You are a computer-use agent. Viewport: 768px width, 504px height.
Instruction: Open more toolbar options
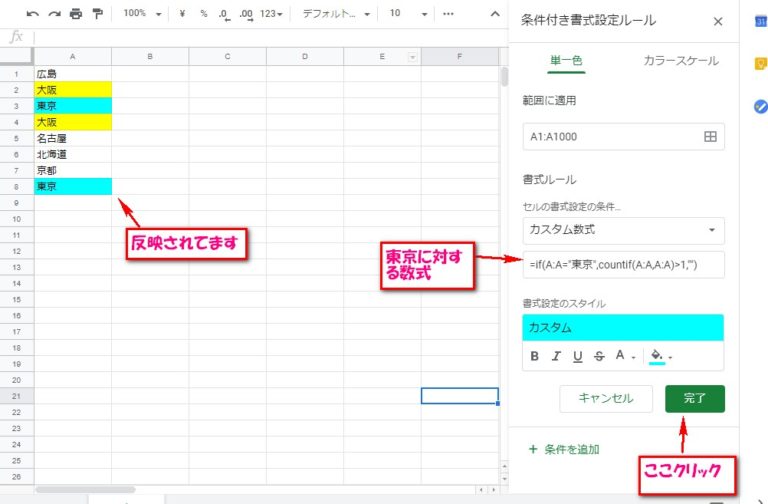pyautogui.click(x=448, y=14)
